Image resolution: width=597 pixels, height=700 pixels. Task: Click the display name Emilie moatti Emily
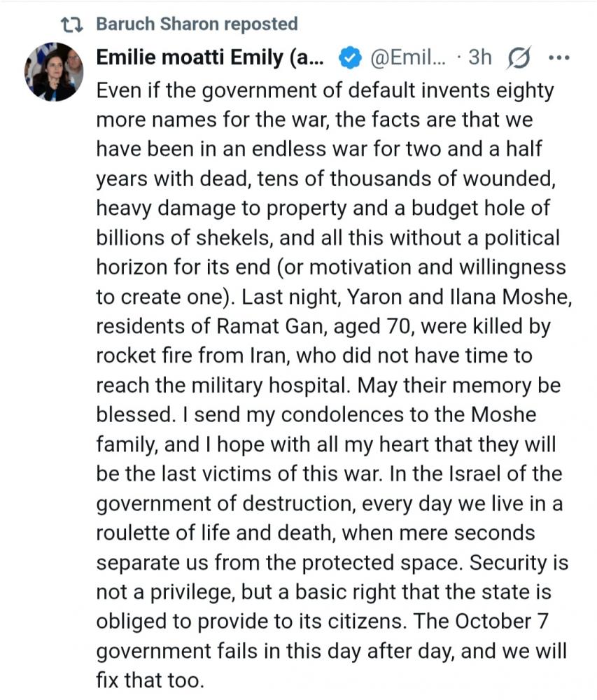coord(209,58)
